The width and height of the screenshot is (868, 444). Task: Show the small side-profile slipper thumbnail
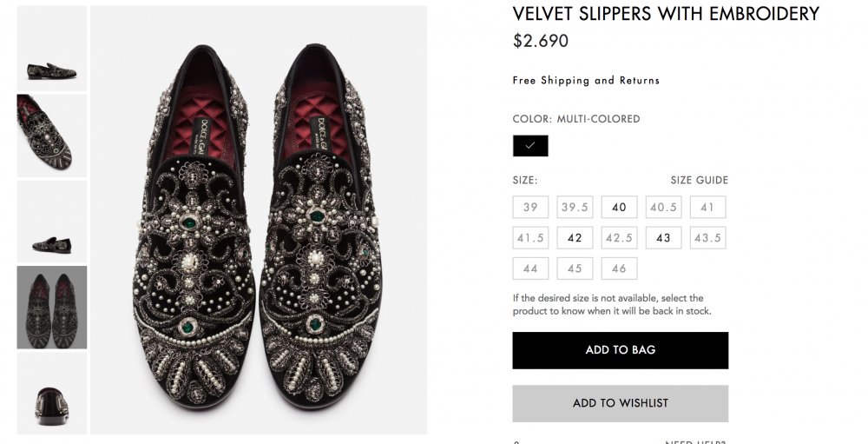tap(52, 222)
